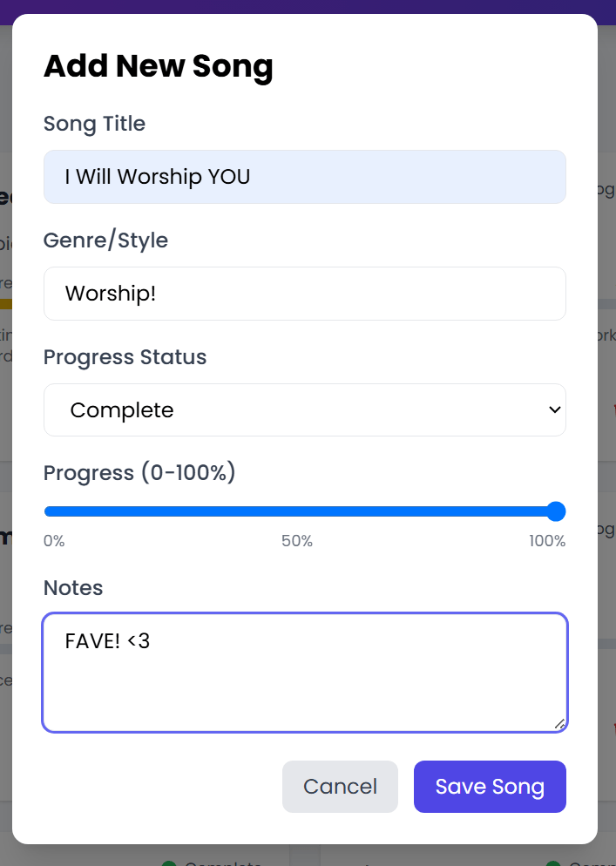Click the 50% label under the slider
The width and height of the screenshot is (616, 866).
(x=297, y=541)
